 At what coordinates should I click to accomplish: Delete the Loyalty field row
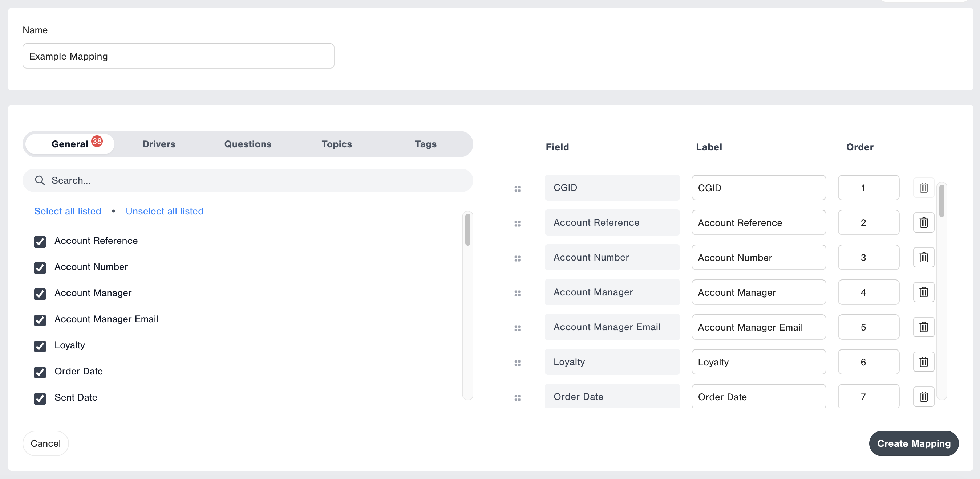(x=923, y=362)
